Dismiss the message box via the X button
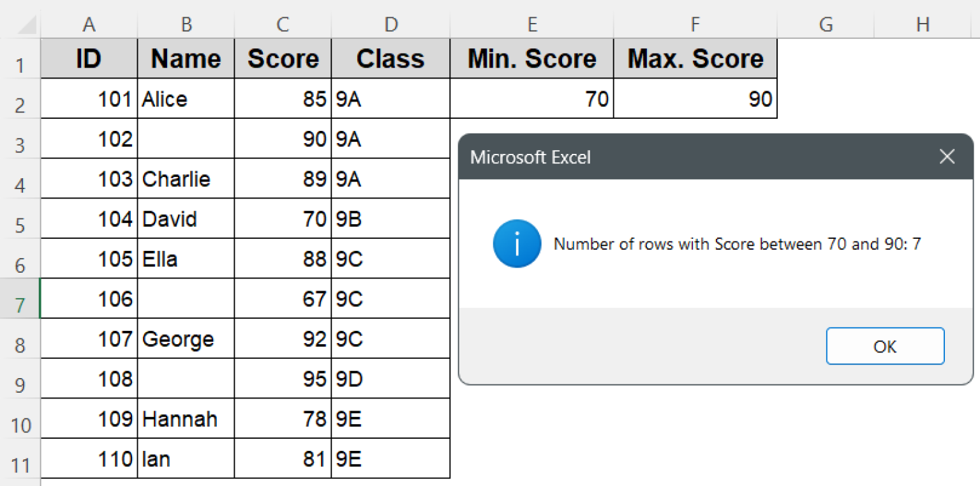Screen dimensions: 980x486 tap(947, 156)
